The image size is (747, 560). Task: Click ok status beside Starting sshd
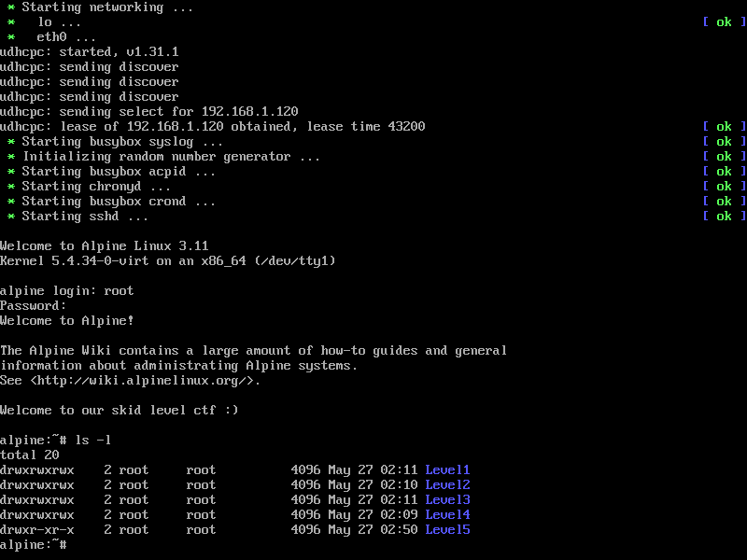pyautogui.click(x=724, y=217)
